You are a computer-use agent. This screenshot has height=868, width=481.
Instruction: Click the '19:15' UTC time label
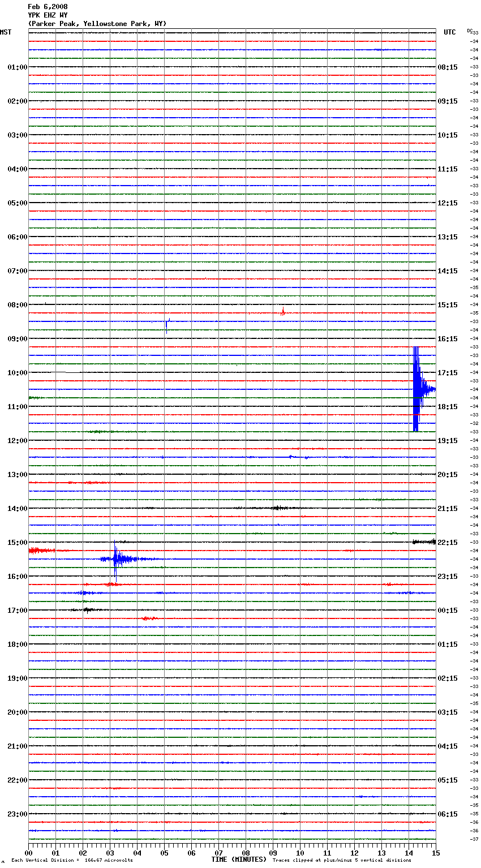pyautogui.click(x=448, y=441)
